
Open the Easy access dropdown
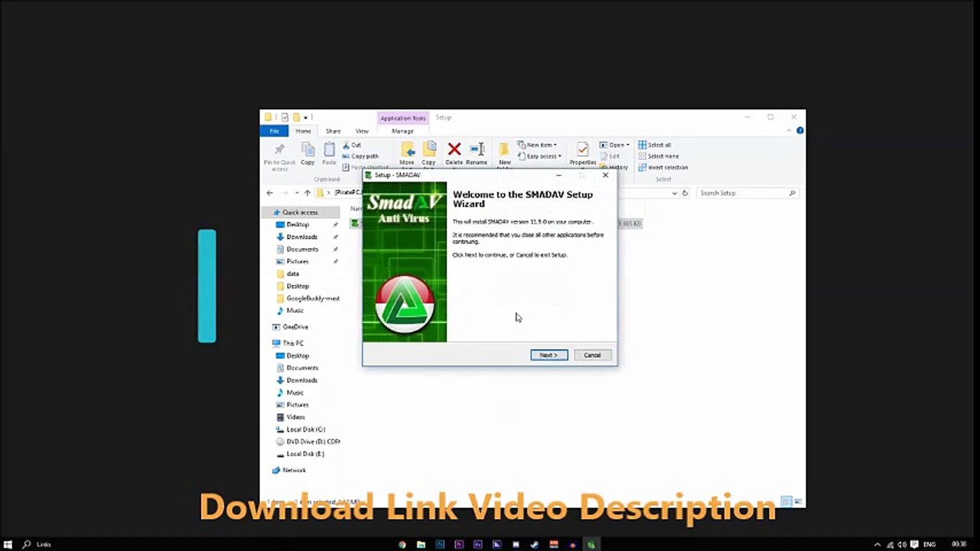coord(539,156)
